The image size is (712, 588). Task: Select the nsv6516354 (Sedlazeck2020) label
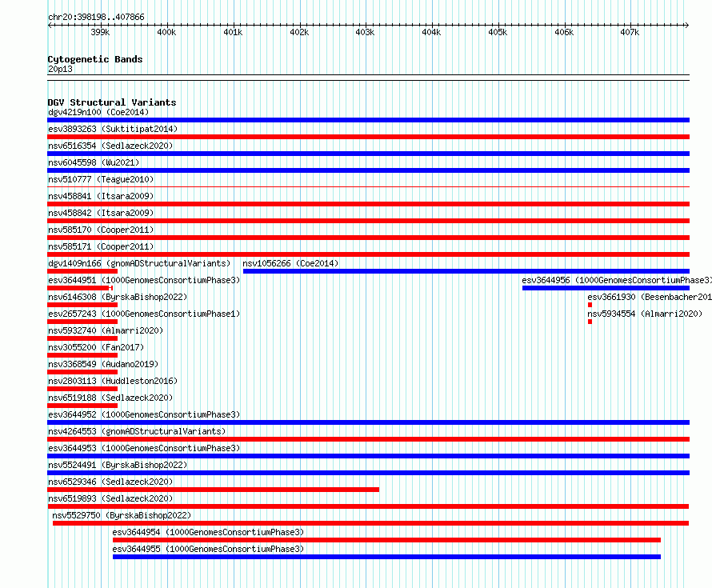[x=110, y=146]
